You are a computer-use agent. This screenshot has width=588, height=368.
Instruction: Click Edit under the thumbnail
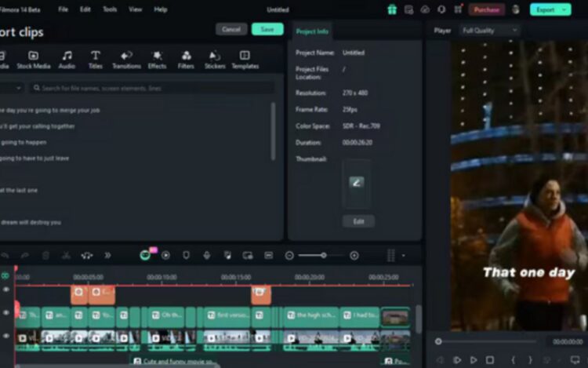pos(358,221)
